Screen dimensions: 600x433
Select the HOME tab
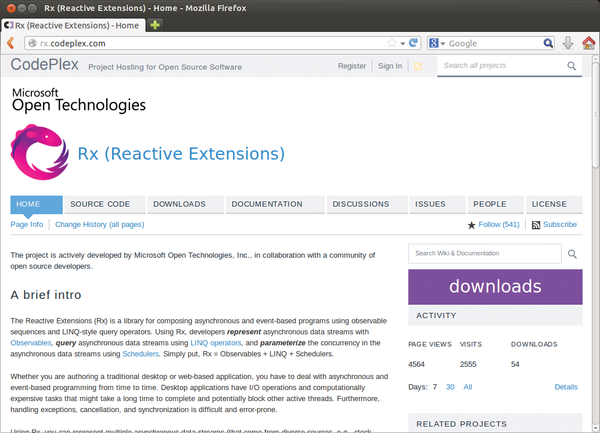pos(36,204)
